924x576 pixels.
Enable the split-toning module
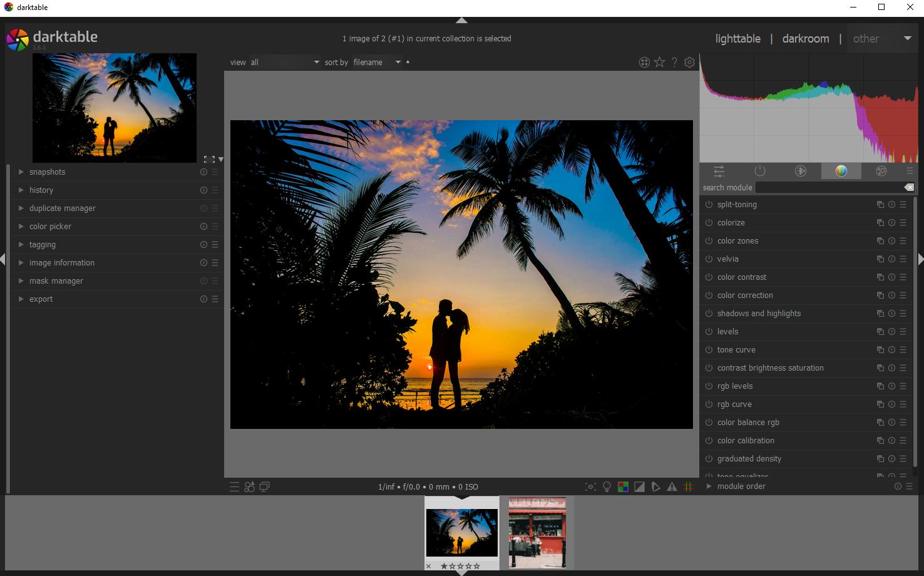pyautogui.click(x=708, y=204)
